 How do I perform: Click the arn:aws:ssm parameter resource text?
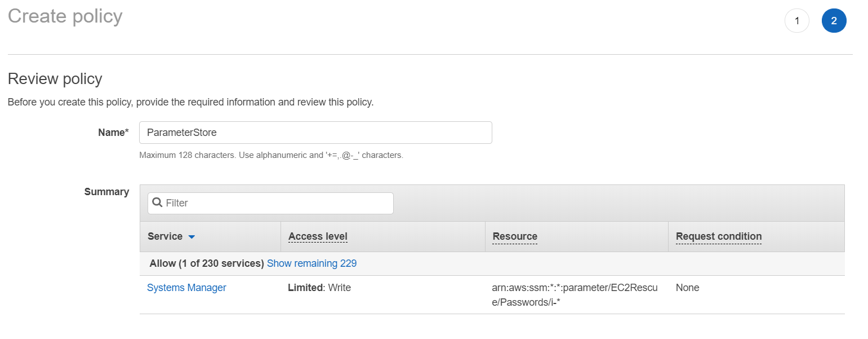pyautogui.click(x=576, y=294)
